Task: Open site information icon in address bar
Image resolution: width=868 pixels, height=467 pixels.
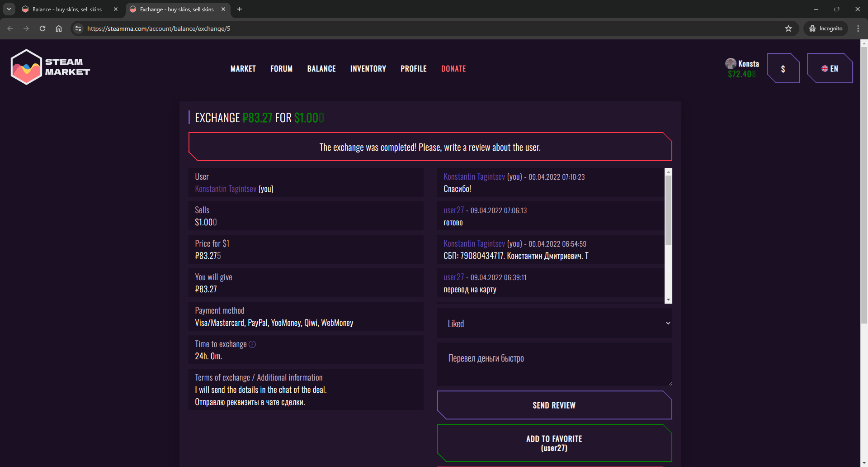Action: 78,29
